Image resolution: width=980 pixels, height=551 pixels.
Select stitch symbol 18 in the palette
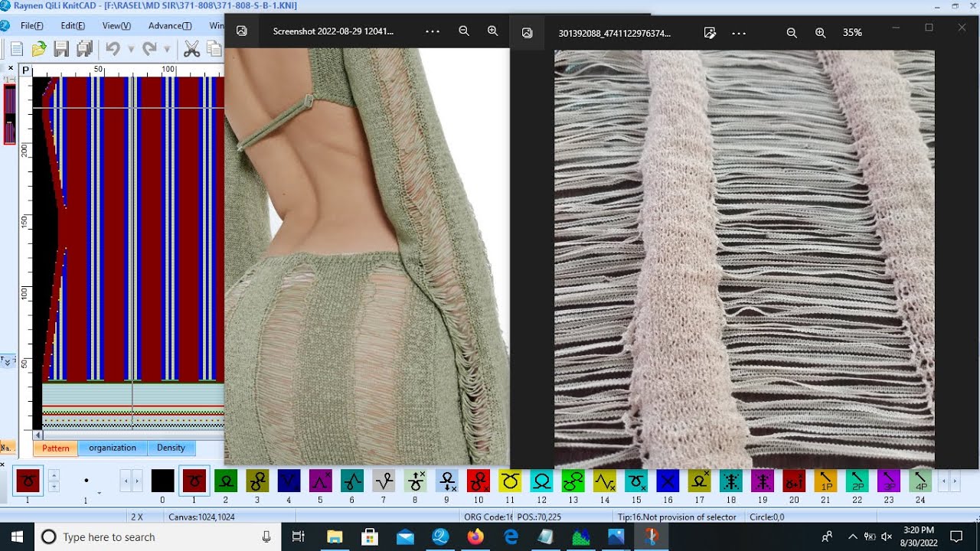731,481
